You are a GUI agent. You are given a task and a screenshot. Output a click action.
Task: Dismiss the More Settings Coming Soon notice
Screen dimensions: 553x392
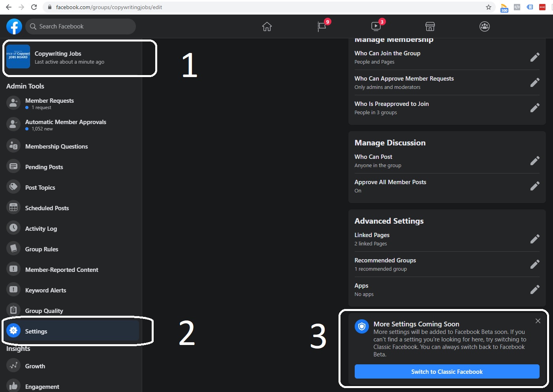pyautogui.click(x=538, y=321)
